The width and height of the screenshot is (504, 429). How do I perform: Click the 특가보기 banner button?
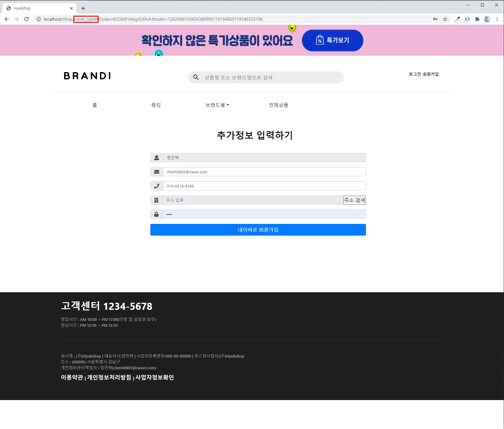pyautogui.click(x=332, y=40)
